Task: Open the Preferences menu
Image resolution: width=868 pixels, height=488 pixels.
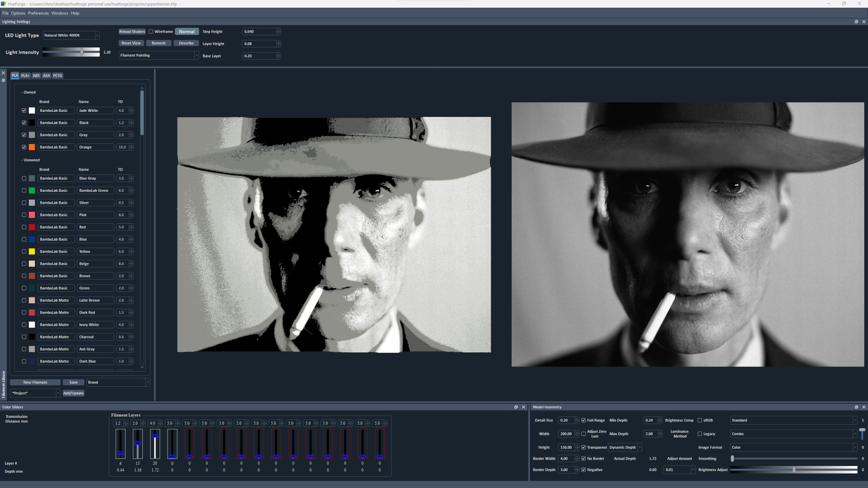Action: click(38, 13)
